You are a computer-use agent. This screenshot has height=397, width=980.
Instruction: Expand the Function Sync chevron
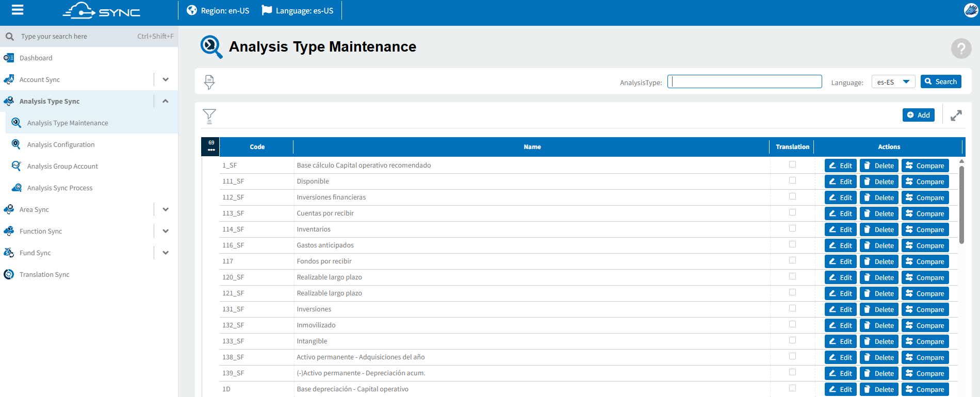pos(166,231)
